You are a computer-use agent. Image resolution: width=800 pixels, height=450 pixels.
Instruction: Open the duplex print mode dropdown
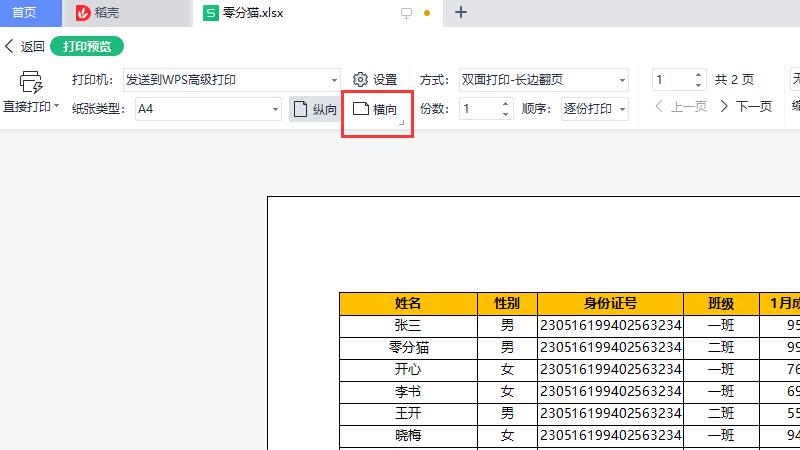(622, 80)
